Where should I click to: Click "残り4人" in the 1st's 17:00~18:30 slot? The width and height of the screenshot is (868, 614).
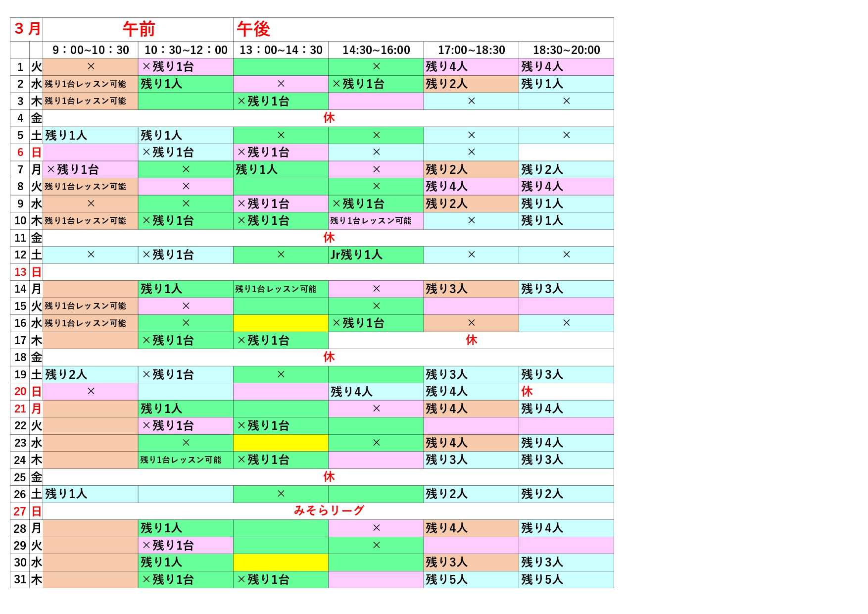click(x=446, y=67)
